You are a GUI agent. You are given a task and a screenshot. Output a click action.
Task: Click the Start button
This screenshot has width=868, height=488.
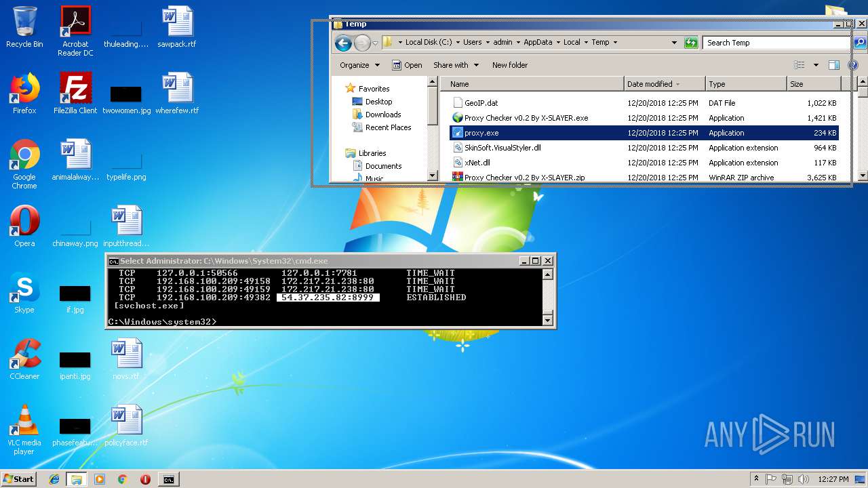(18, 479)
